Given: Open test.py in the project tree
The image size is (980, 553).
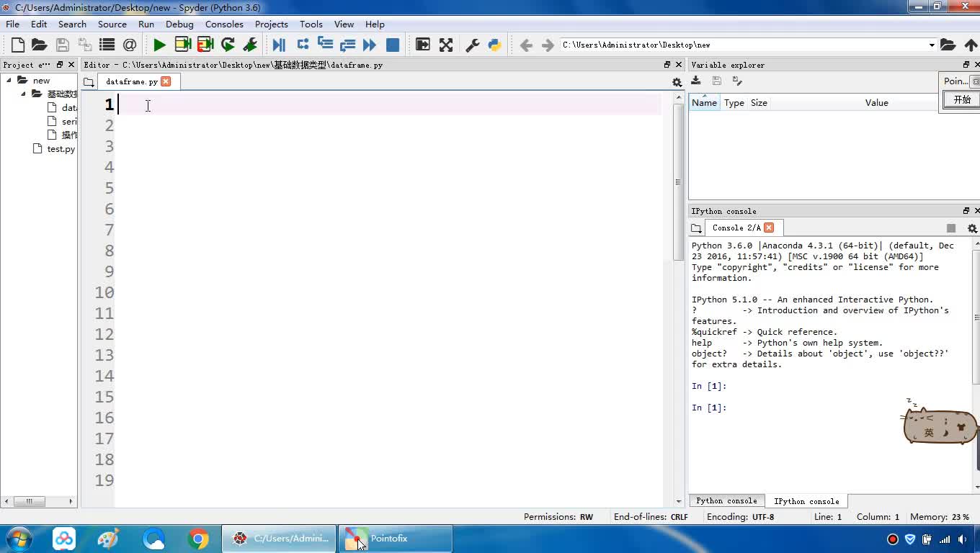Looking at the screenshot, I should [x=61, y=149].
